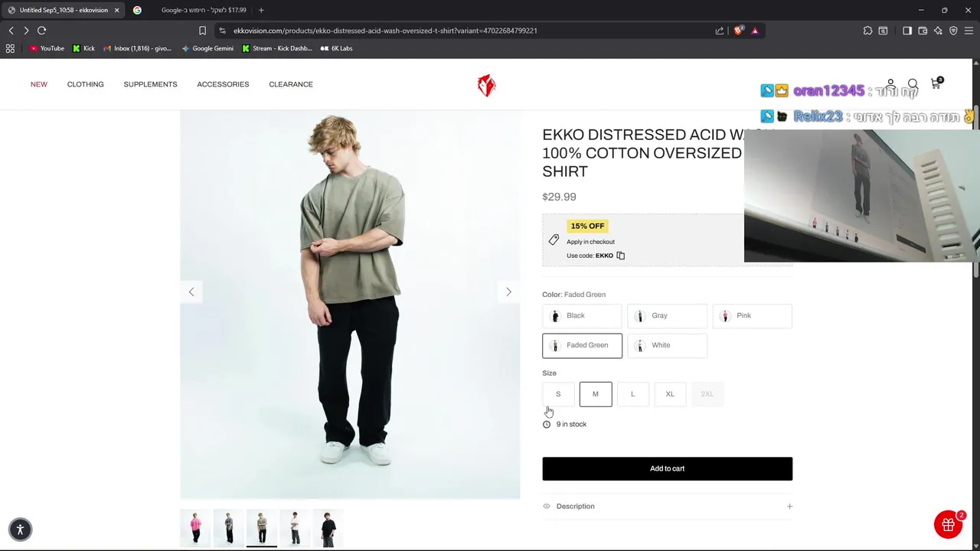Open the SUPPLEMENTS navigation menu
Screen dimensions: 980x551
150,84
